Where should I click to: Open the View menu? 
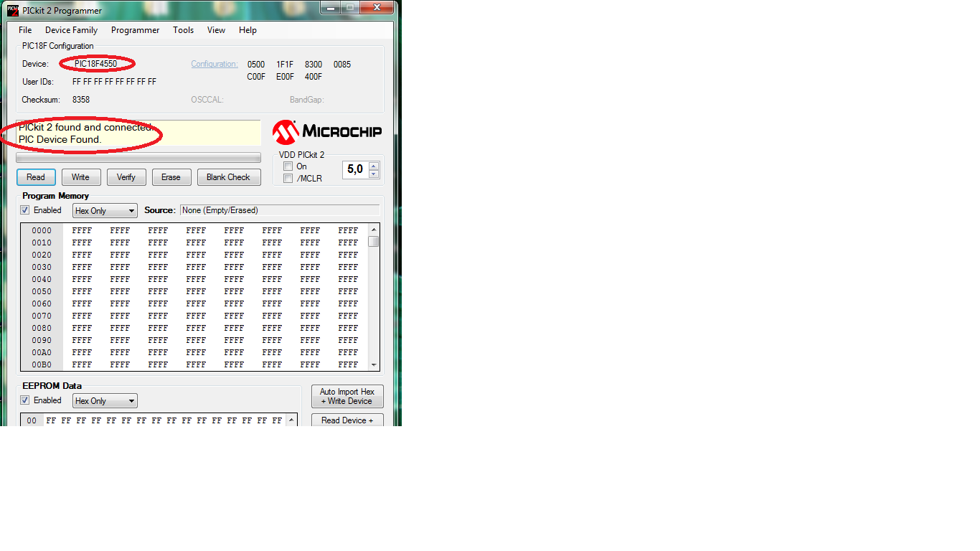pyautogui.click(x=216, y=30)
